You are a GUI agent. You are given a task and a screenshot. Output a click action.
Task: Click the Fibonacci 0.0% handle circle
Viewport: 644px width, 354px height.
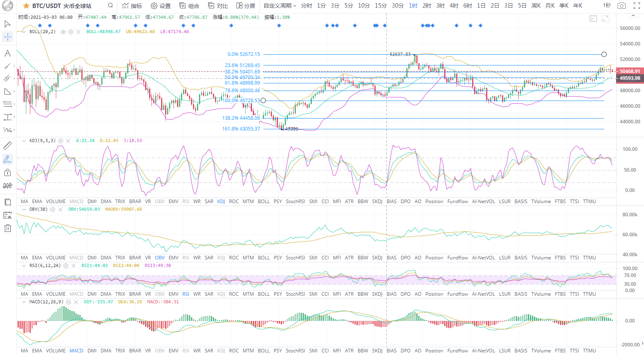(x=604, y=54)
